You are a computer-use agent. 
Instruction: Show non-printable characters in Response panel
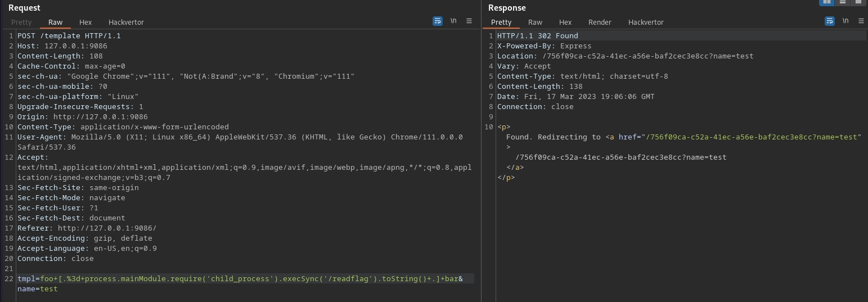845,21
